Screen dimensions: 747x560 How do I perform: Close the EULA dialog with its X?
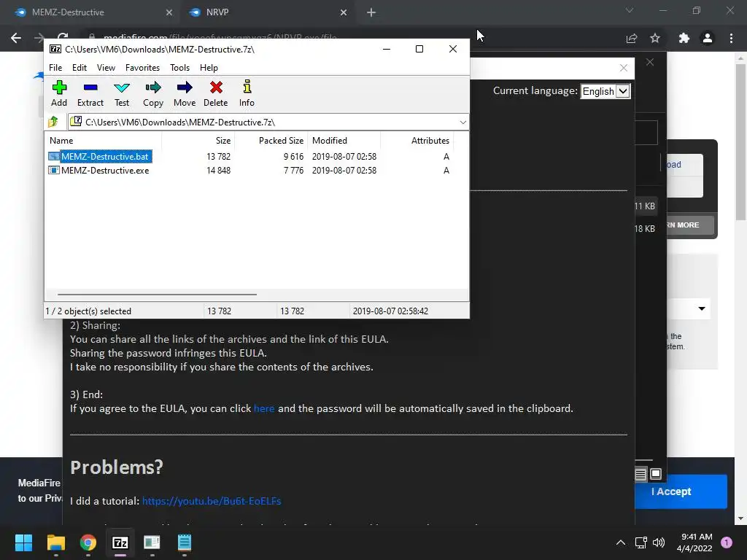(624, 68)
